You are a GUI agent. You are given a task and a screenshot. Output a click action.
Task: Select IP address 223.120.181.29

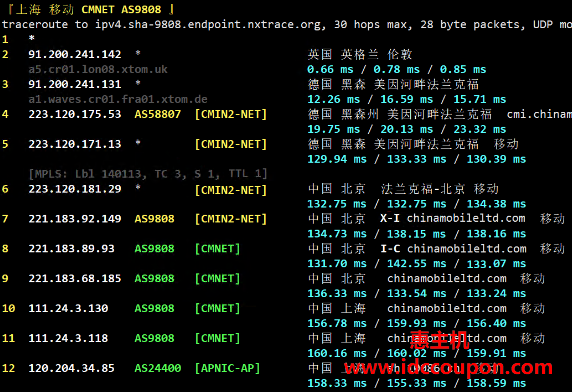pos(75,189)
